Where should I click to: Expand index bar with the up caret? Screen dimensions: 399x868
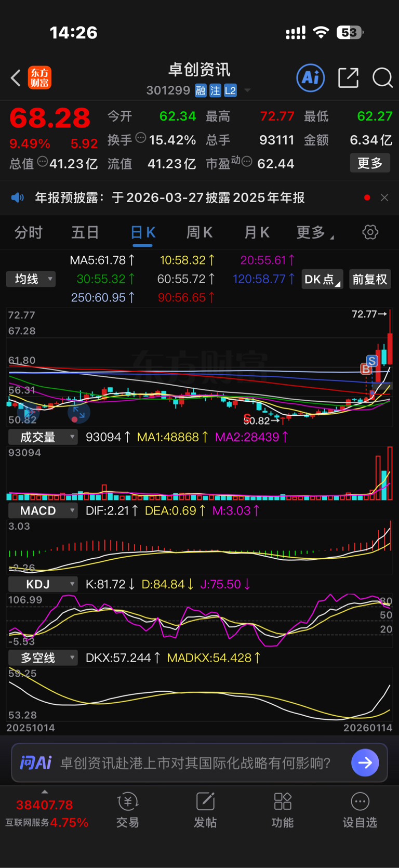(x=45, y=792)
